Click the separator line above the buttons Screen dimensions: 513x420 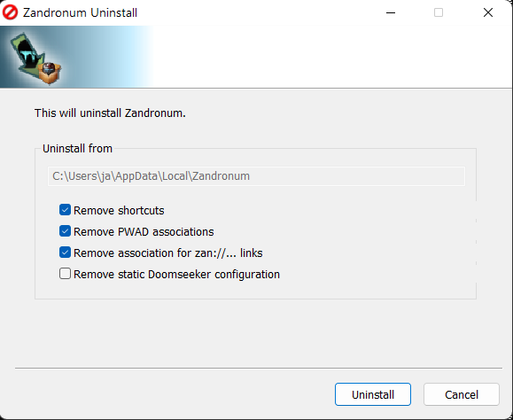(259, 368)
